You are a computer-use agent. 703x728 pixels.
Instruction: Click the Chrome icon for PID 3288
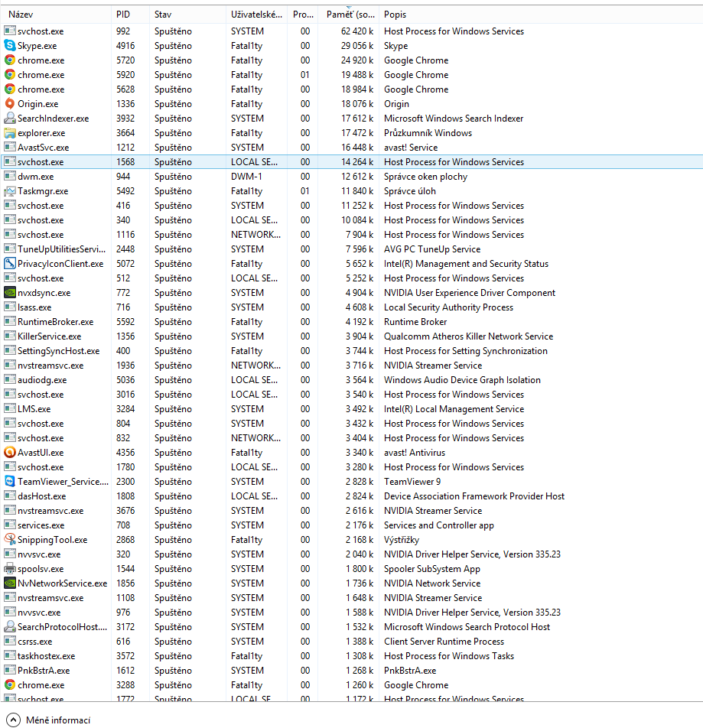coord(10,685)
